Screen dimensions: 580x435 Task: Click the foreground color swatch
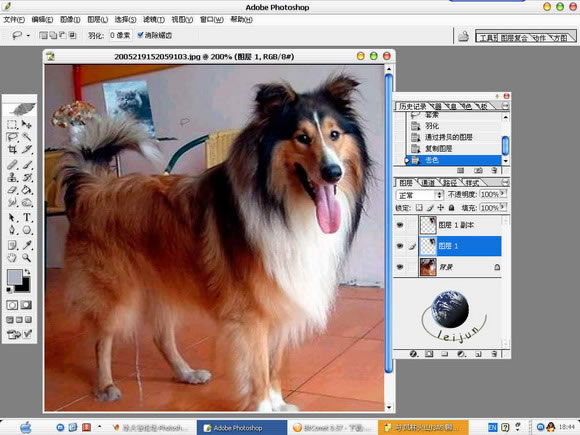tap(14, 277)
